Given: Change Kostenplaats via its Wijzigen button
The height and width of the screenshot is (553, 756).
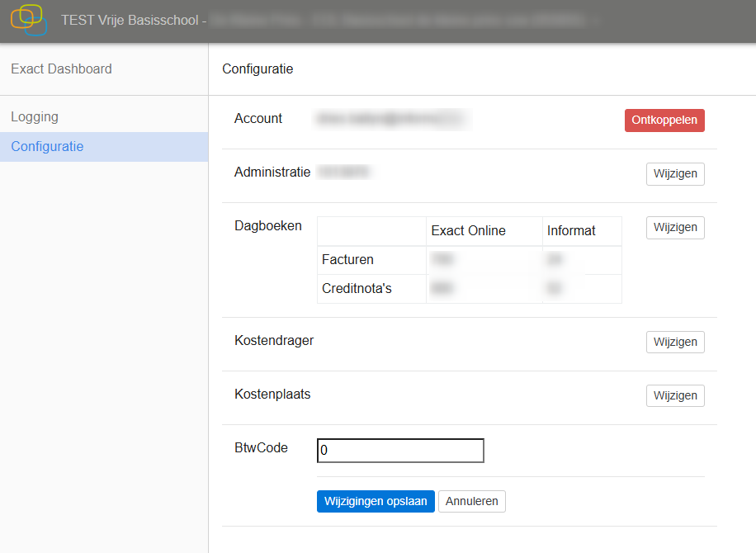Looking at the screenshot, I should click(x=674, y=396).
